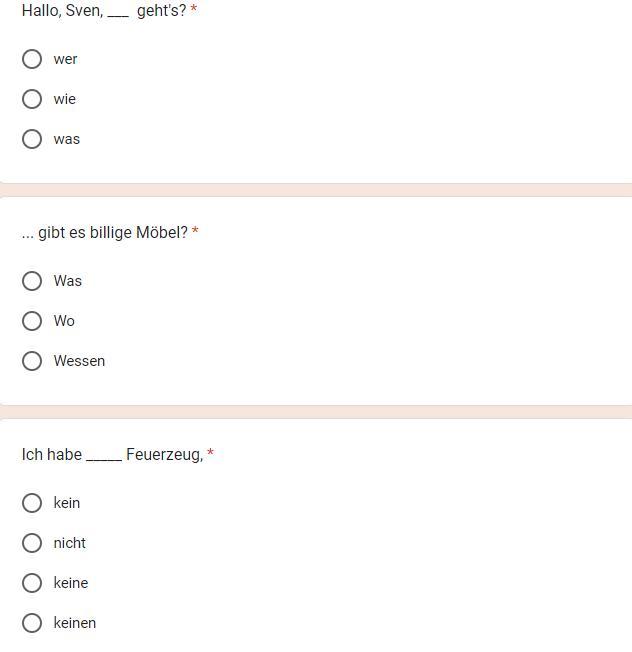Viewport: 632px width, 652px height.
Task: Click the 'wer' answer label text
Action: click(66, 59)
